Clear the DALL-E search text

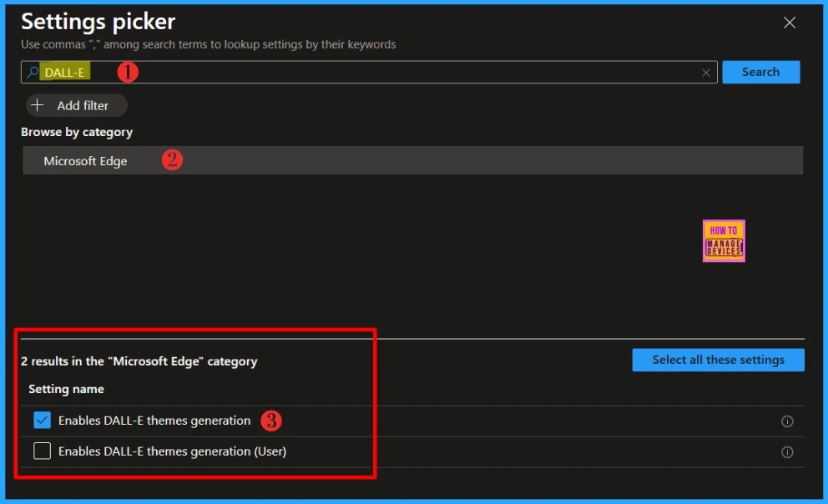[x=705, y=73]
